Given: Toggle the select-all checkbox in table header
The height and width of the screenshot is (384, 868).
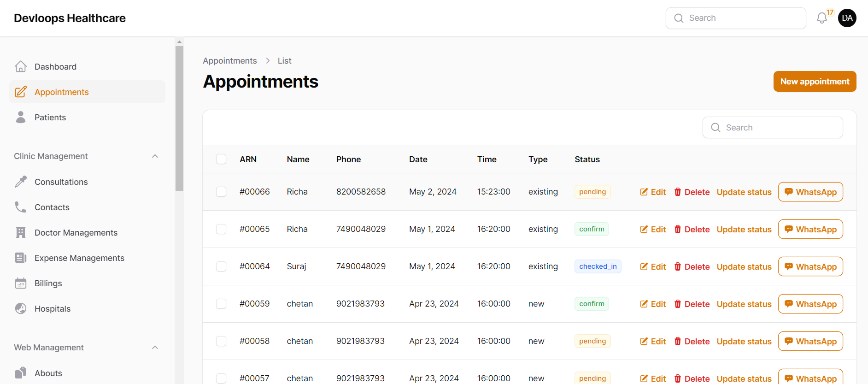Looking at the screenshot, I should [x=221, y=160].
